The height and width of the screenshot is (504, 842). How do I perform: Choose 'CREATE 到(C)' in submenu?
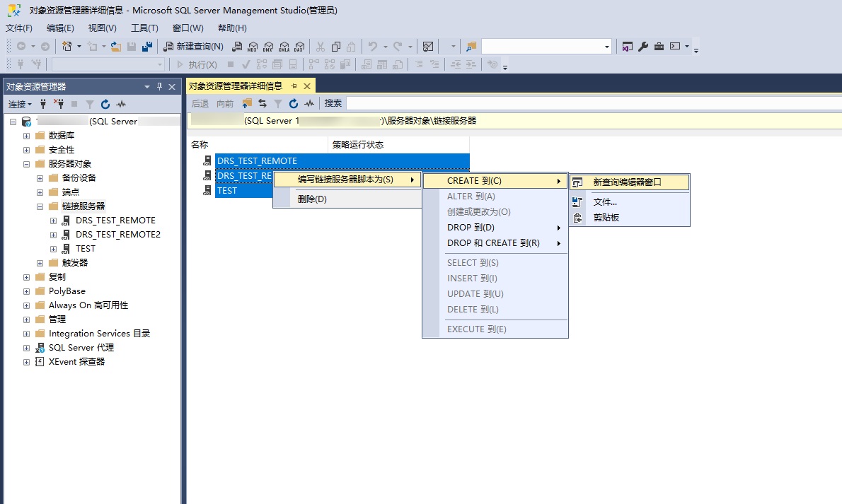click(495, 181)
